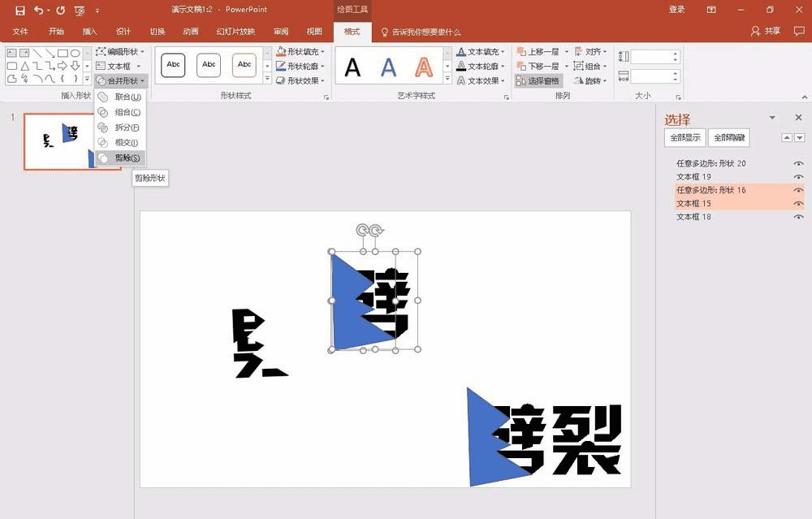
Task: Toggle visibility of 文本框 18
Action: click(x=798, y=218)
